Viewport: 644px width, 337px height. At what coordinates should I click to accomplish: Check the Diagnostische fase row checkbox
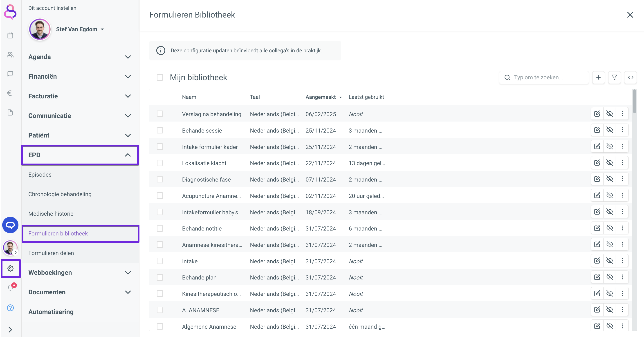point(160,180)
